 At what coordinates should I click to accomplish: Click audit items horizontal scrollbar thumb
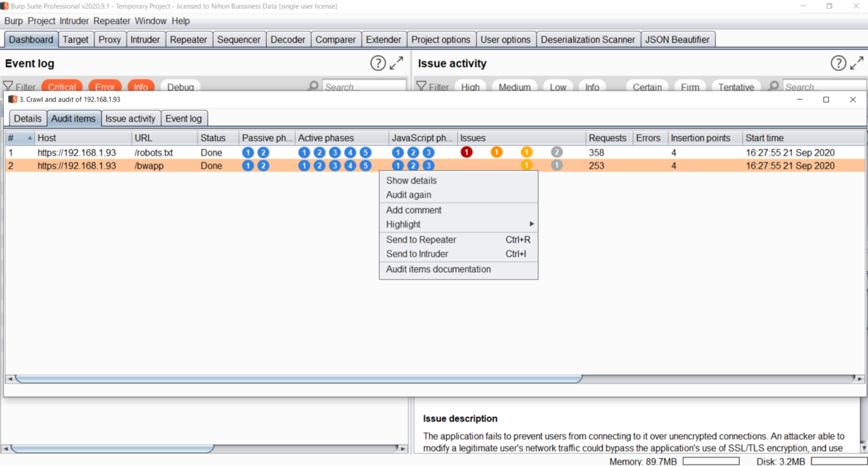[x=299, y=378]
